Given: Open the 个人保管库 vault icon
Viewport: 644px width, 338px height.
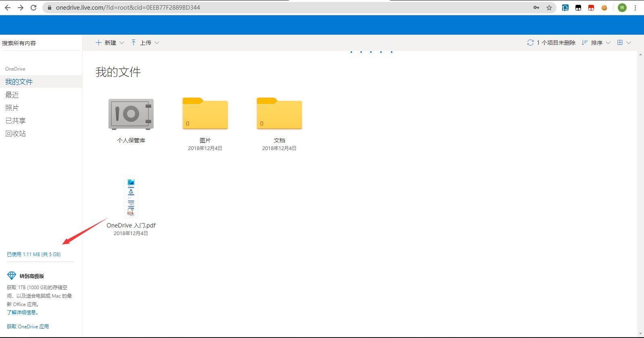Looking at the screenshot, I should [x=131, y=114].
